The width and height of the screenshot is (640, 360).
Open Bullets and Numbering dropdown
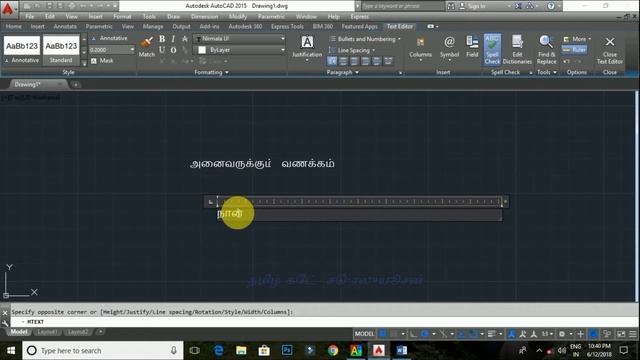[x=365, y=39]
